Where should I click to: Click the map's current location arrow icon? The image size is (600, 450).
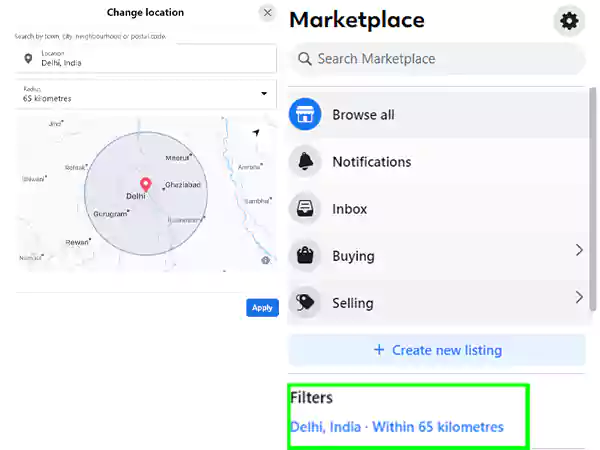click(x=256, y=132)
